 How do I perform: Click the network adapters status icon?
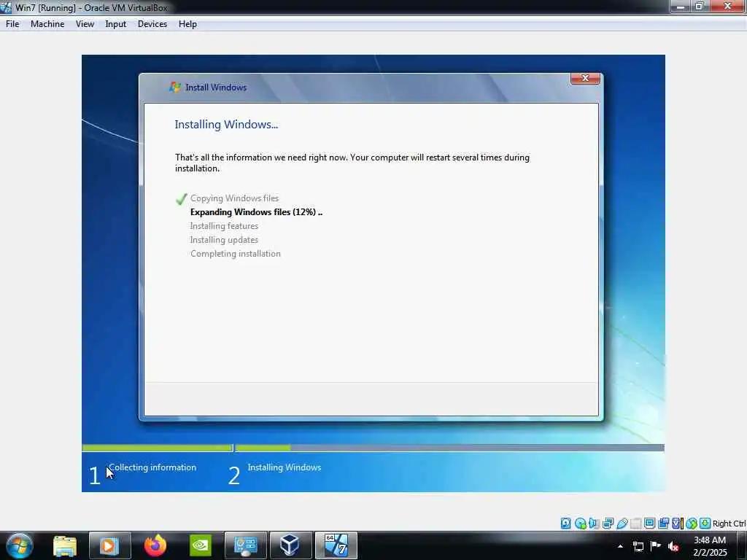coord(608,524)
